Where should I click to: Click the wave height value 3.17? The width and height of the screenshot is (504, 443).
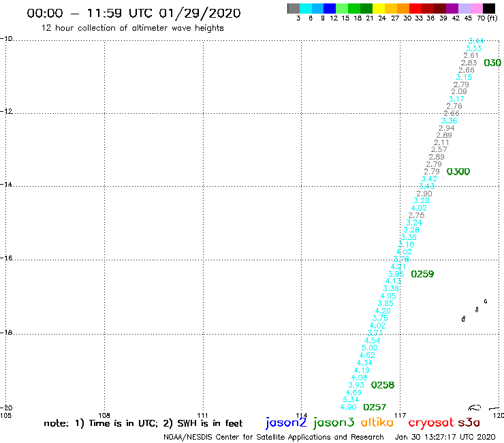(x=456, y=99)
